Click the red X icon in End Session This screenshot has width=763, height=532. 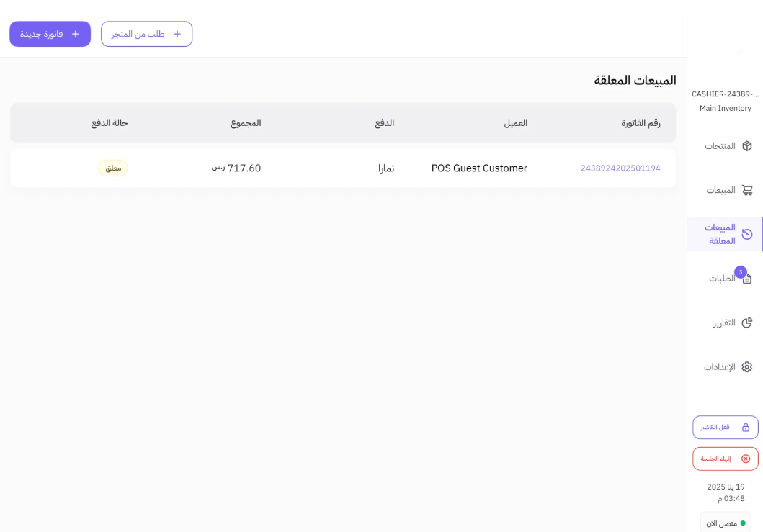point(746,459)
